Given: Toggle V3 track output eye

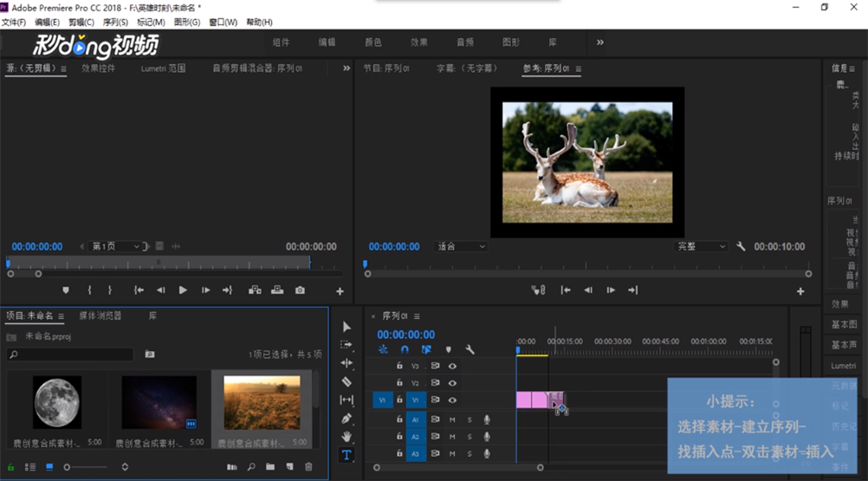Looking at the screenshot, I should 452,366.
